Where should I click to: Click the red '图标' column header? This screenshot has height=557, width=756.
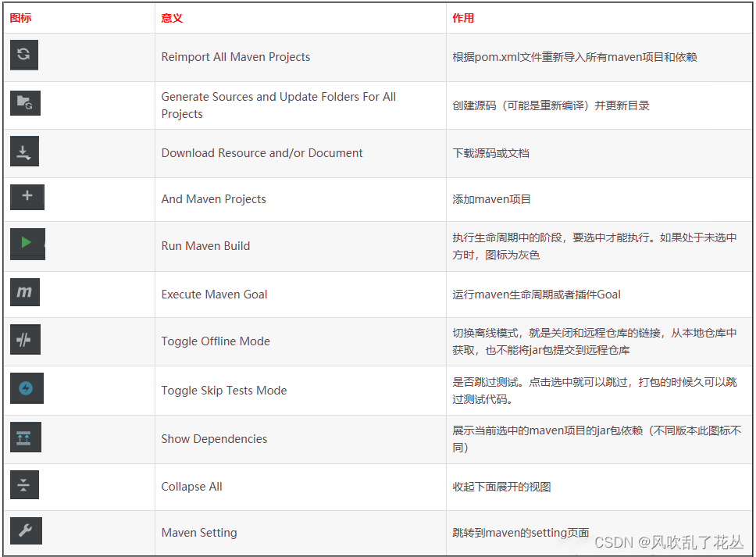[21, 18]
